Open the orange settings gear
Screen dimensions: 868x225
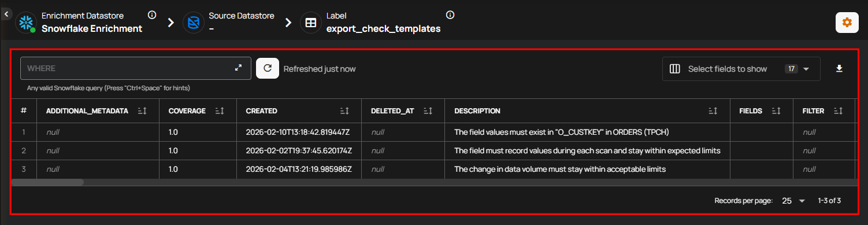pyautogui.click(x=847, y=23)
